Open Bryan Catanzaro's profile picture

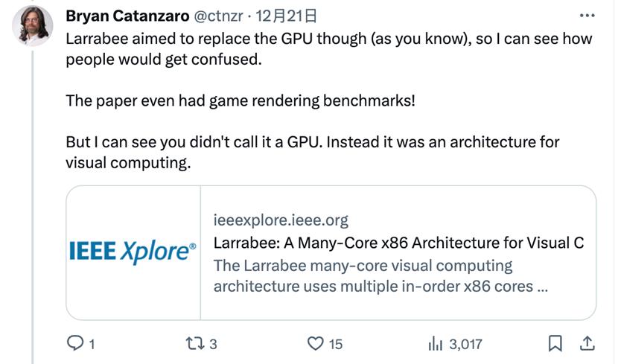pos(33,25)
